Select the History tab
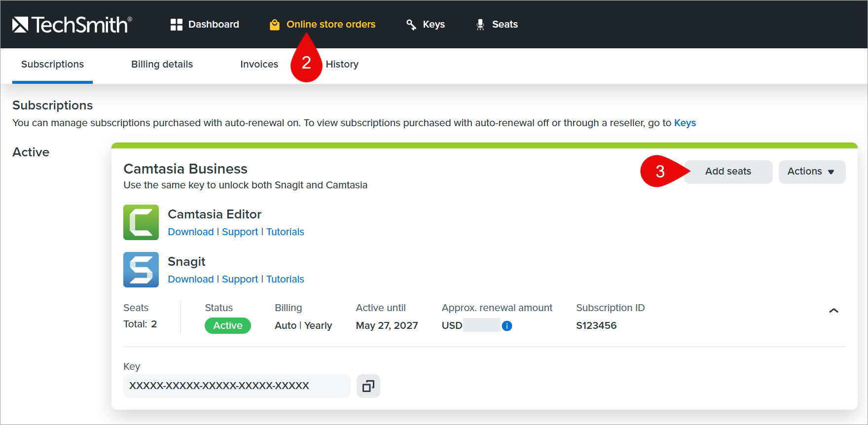The image size is (868, 425). click(x=342, y=64)
